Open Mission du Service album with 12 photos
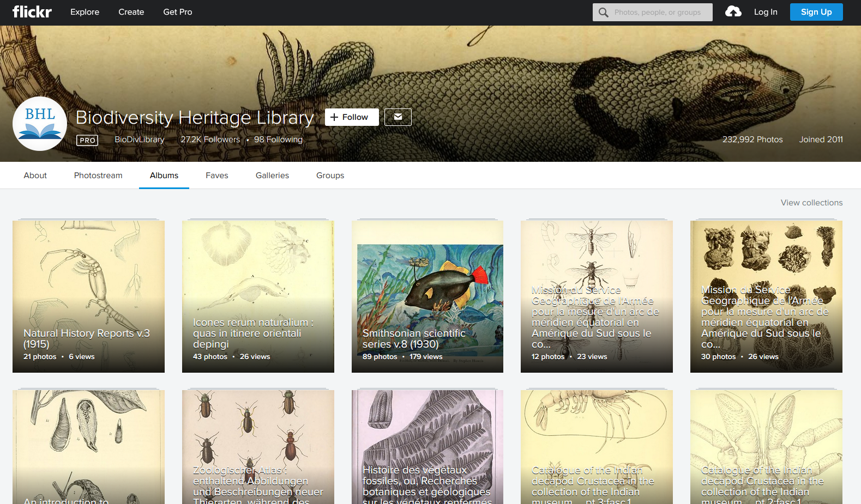 click(597, 296)
